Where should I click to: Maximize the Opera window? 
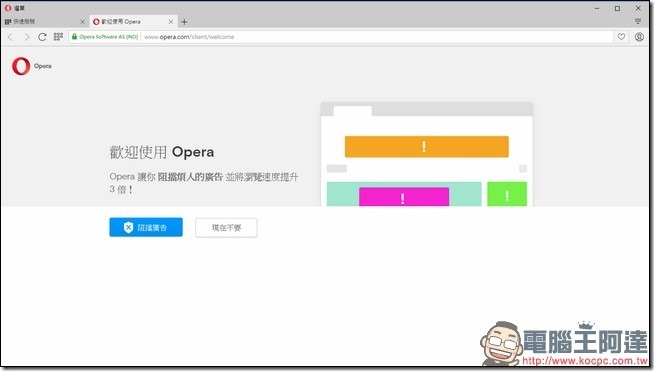[x=617, y=8]
